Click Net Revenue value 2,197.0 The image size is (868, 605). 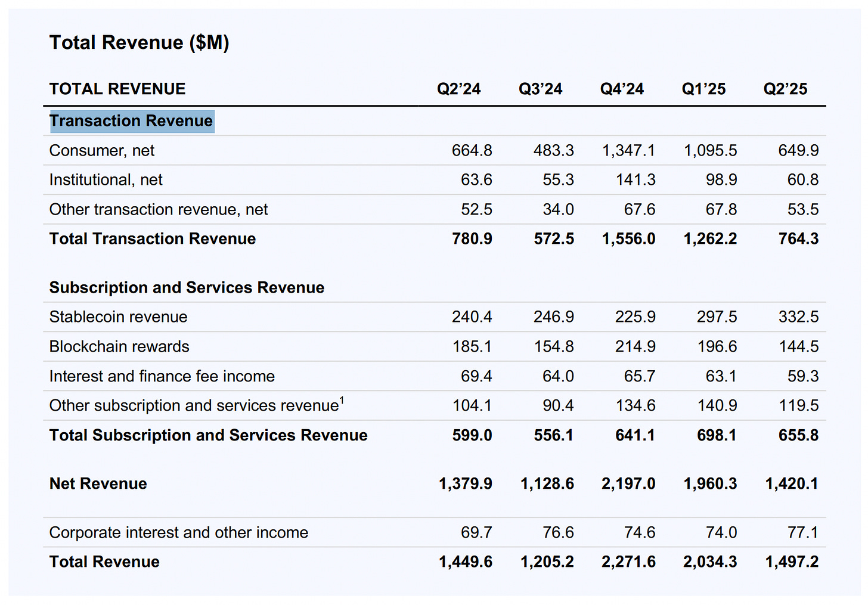click(629, 484)
